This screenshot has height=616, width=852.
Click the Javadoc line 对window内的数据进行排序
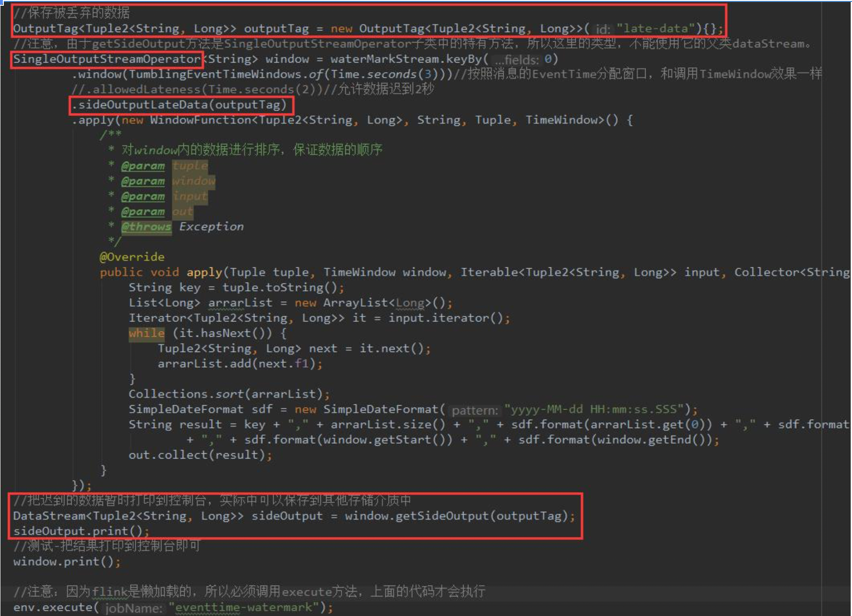(251, 150)
